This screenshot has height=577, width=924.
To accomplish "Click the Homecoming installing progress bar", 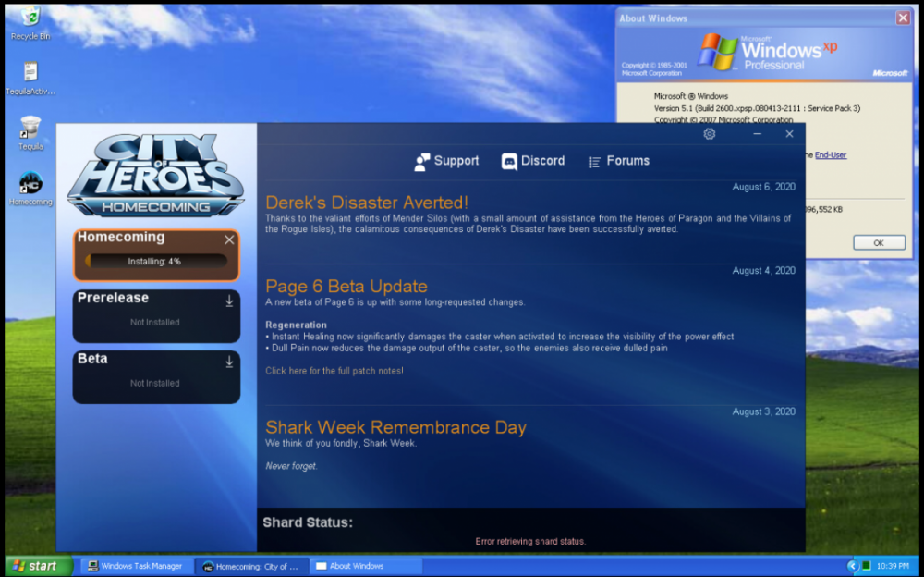I will click(155, 262).
